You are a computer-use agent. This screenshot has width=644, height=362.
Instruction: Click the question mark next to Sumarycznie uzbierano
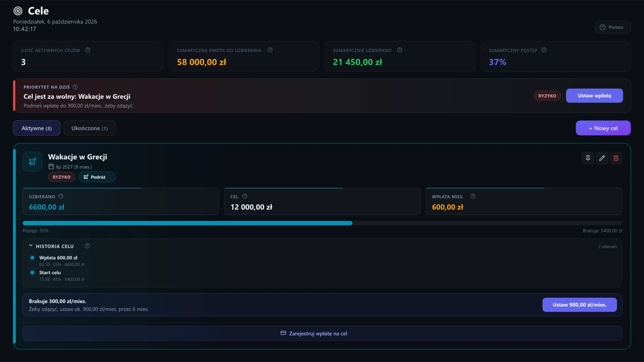pos(400,50)
